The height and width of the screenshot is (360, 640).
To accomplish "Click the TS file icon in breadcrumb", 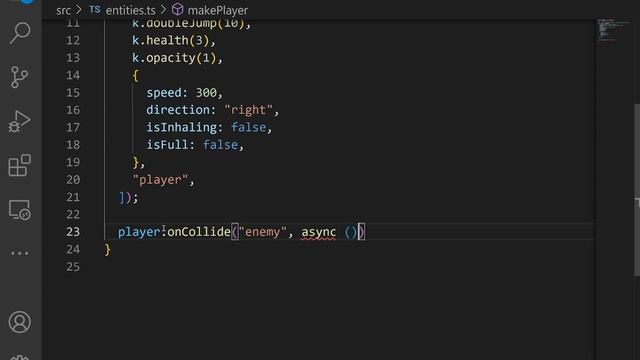I will click(x=95, y=10).
